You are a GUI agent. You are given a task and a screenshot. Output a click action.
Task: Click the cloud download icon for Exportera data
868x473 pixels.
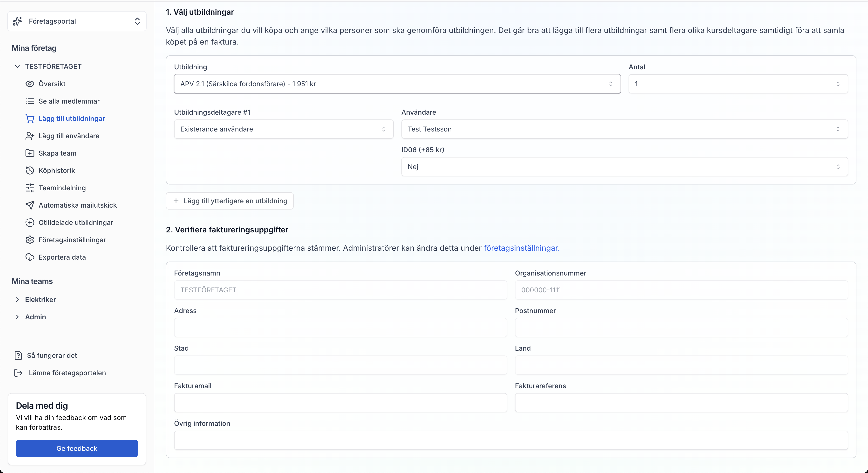(x=30, y=257)
